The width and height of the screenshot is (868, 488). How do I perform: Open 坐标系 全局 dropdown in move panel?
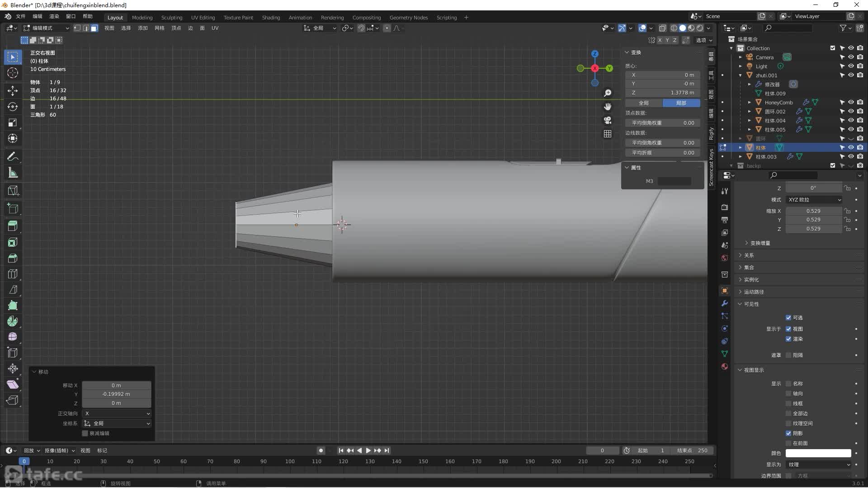[x=117, y=423]
